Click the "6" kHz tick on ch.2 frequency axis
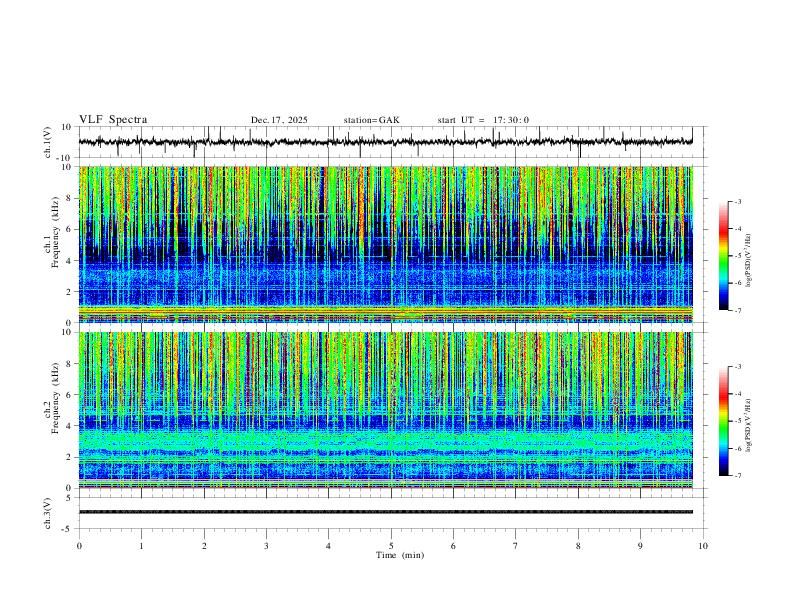This screenshot has width=792, height=612. (x=69, y=395)
